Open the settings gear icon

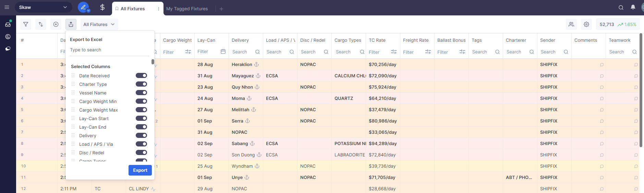586,24
